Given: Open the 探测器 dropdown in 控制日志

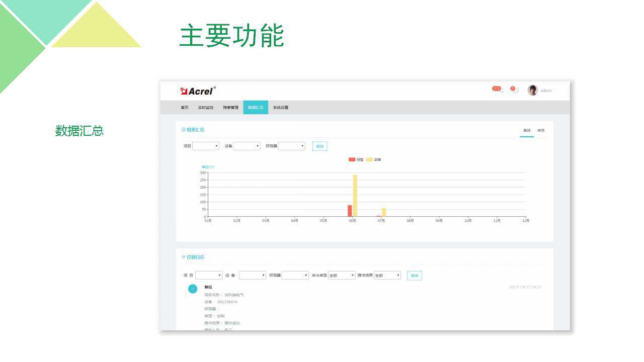Looking at the screenshot, I should coord(295,276).
